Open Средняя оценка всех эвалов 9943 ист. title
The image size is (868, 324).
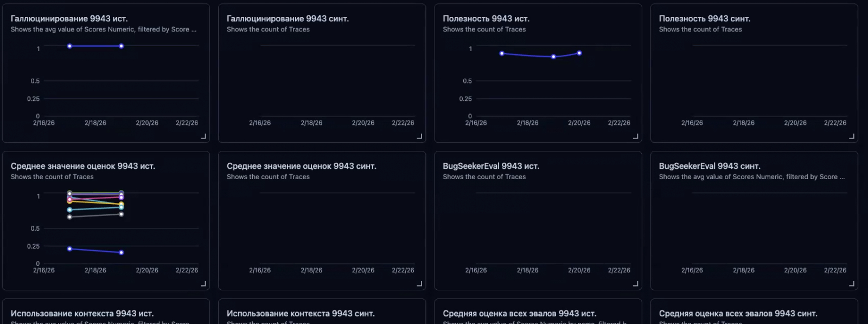point(519,313)
